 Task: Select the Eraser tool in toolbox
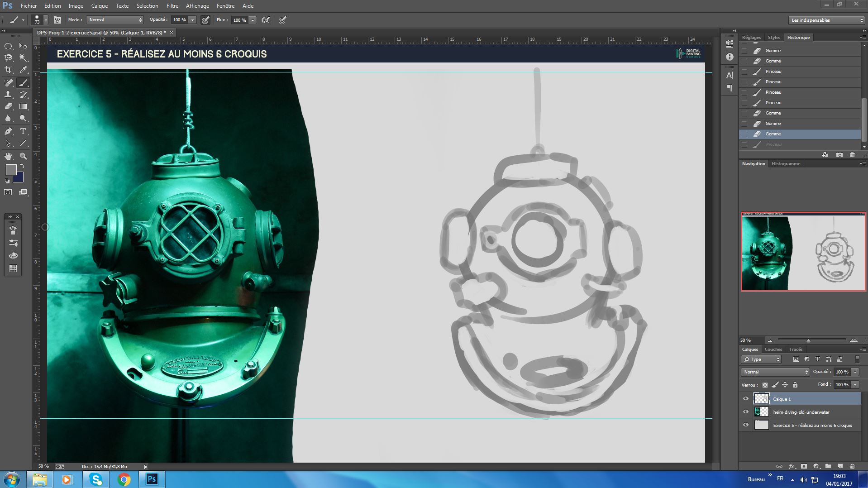[x=8, y=106]
